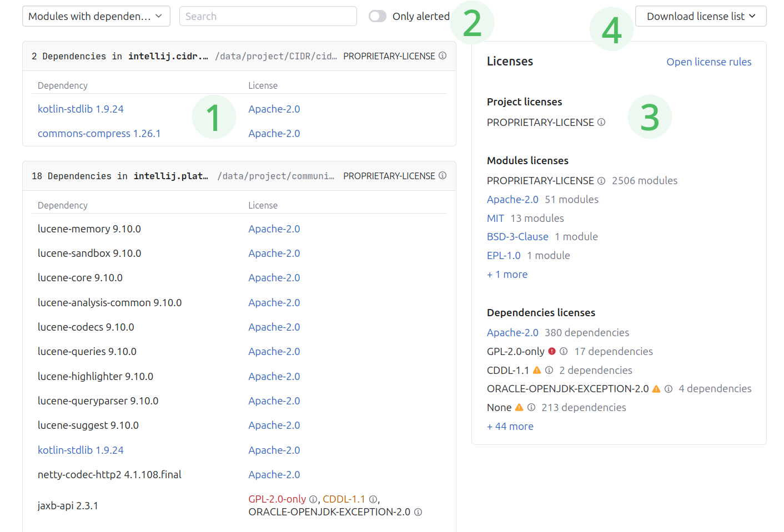This screenshot has height=532, width=784.
Task: Open the license rules link
Action: (x=708, y=62)
